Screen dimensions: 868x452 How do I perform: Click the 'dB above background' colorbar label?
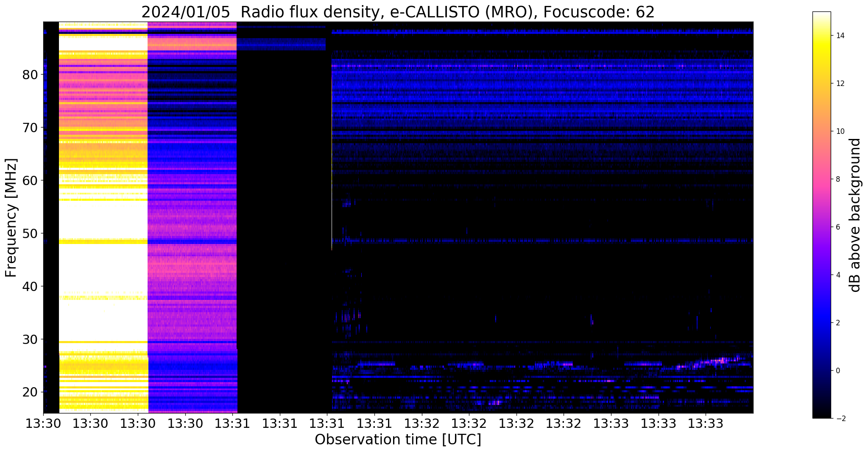(x=855, y=215)
